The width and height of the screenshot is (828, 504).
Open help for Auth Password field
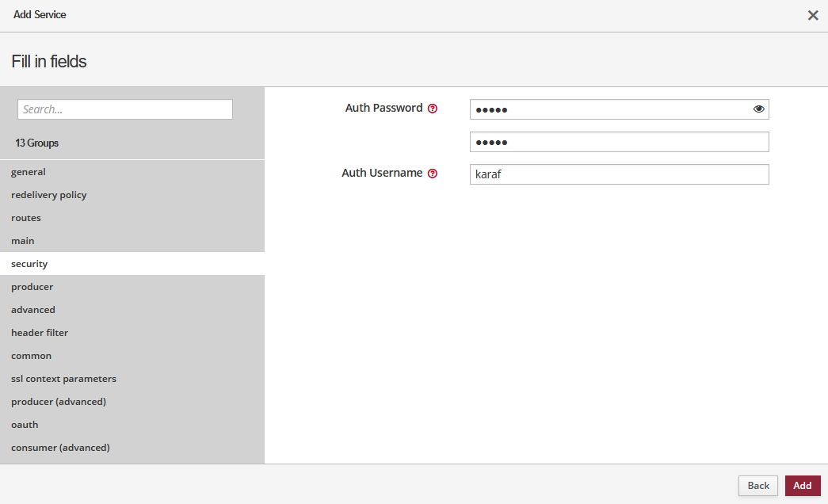[x=433, y=108]
